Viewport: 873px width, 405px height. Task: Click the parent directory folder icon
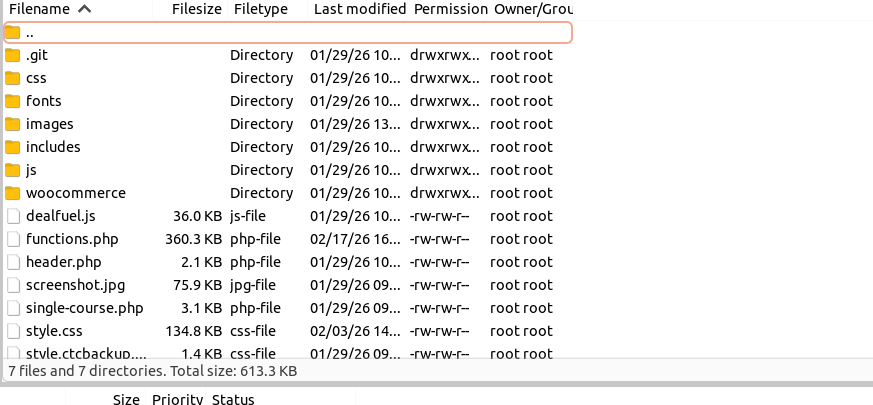[x=13, y=32]
